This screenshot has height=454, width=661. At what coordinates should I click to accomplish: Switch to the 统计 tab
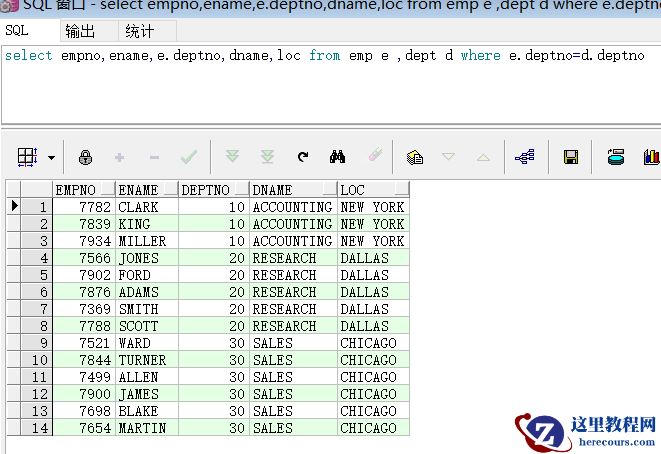click(x=140, y=31)
